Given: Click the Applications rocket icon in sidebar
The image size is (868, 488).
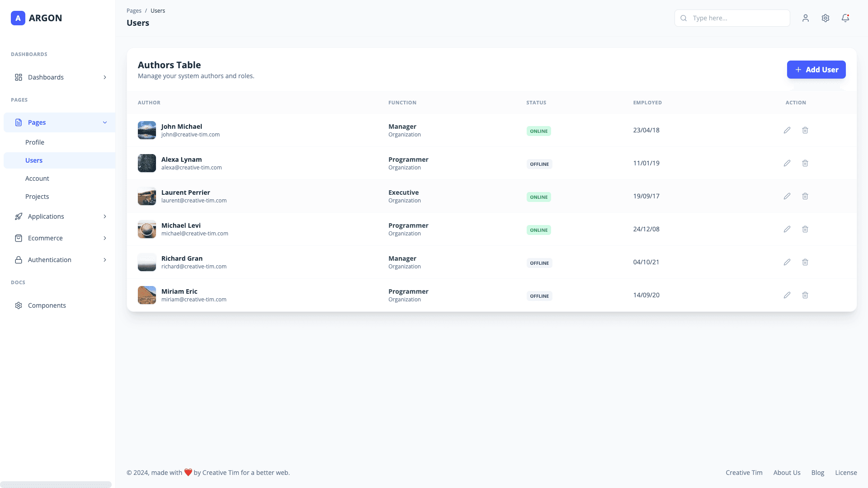Looking at the screenshot, I should click(19, 216).
